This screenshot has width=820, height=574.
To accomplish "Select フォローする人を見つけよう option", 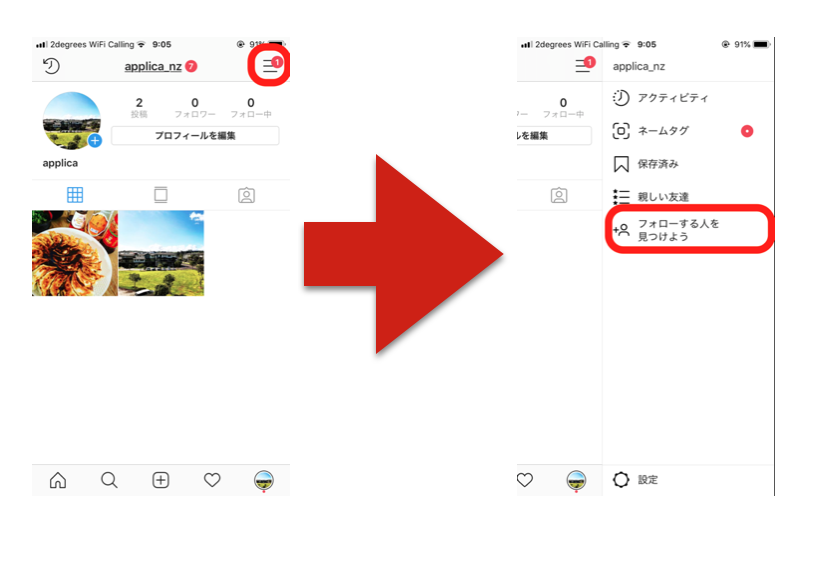I will tap(688, 230).
